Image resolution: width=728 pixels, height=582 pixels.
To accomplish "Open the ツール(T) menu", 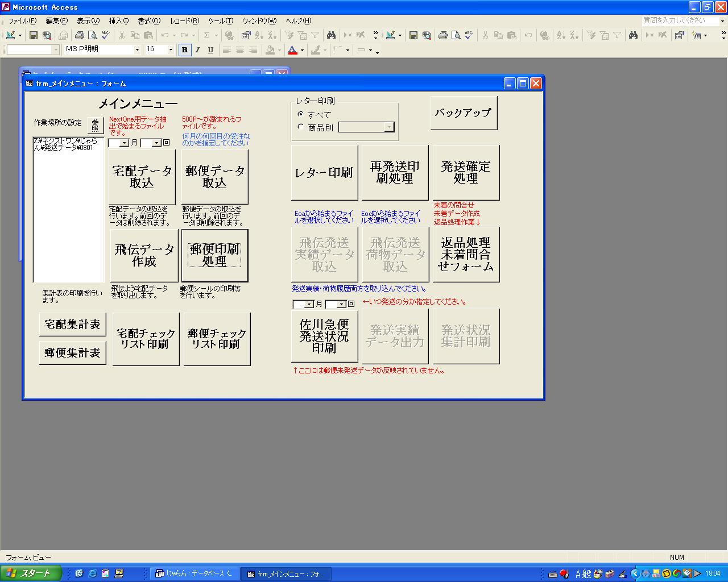I will [x=220, y=21].
